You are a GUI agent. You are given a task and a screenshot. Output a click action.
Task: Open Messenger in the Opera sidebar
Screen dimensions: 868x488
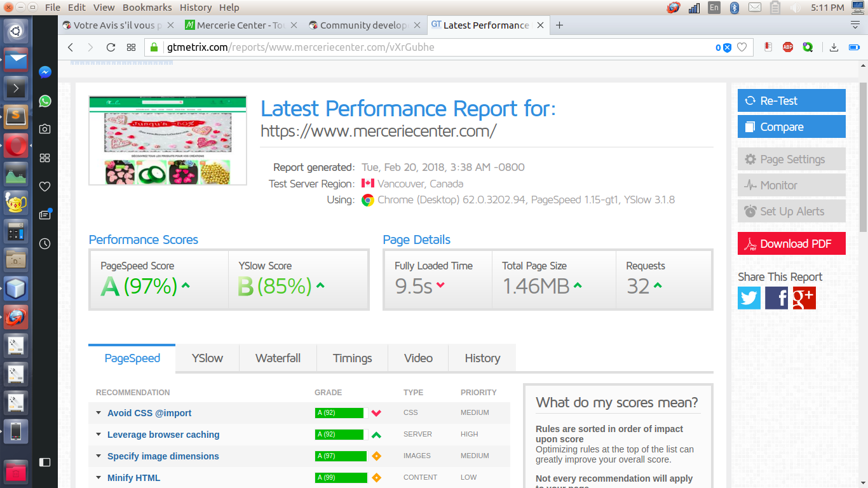pos(44,72)
